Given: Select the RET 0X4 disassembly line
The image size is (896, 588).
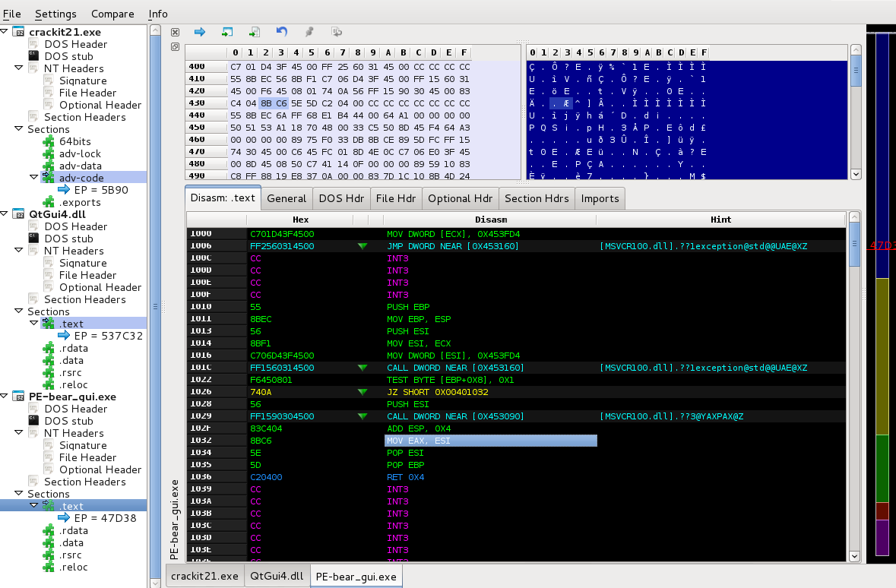Looking at the screenshot, I should [x=405, y=477].
